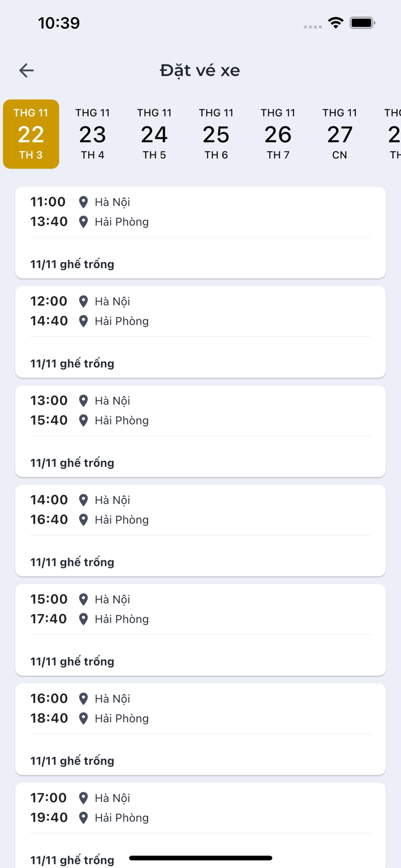Select the date tab THG 11 25 TH 6
The image size is (401, 868).
coord(216,134)
